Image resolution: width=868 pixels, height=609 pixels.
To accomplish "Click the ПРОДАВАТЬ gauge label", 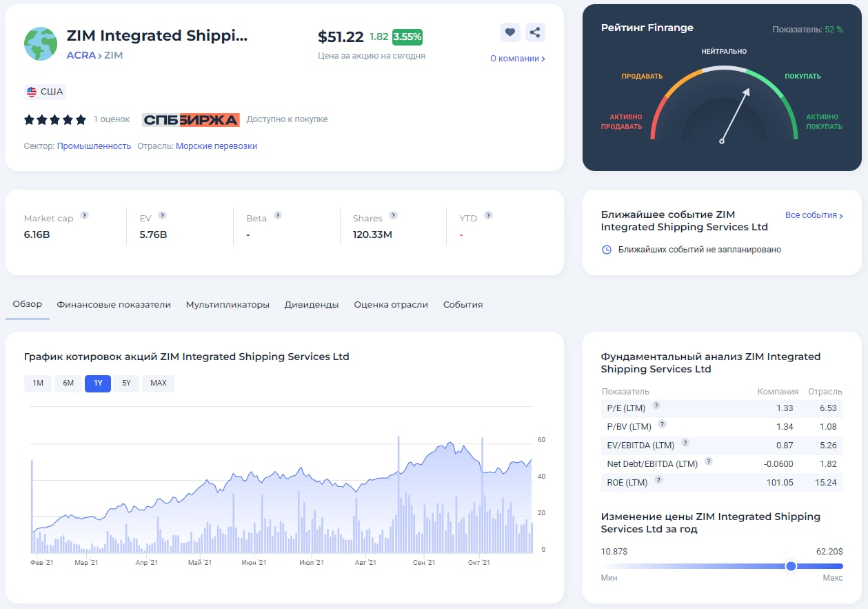I will (642, 77).
